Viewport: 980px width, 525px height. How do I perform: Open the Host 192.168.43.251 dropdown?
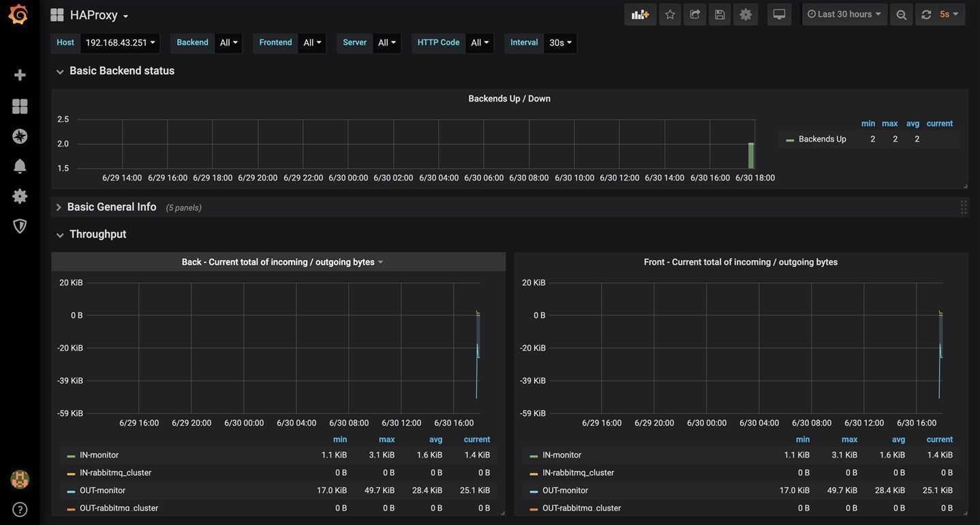coord(120,43)
